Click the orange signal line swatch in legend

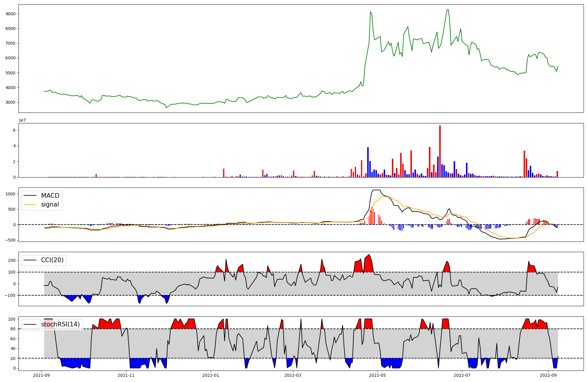[x=30, y=205]
